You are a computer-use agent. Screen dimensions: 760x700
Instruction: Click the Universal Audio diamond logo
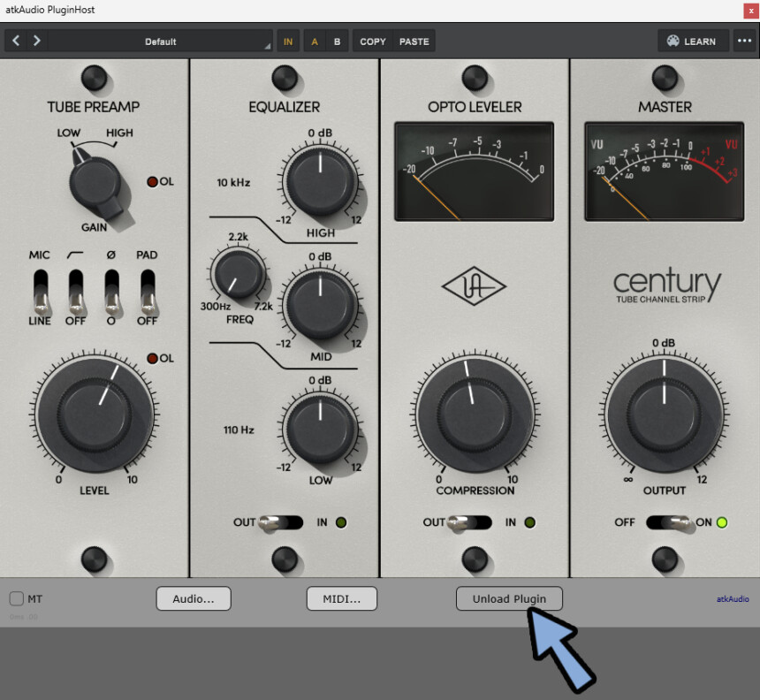pos(475,287)
